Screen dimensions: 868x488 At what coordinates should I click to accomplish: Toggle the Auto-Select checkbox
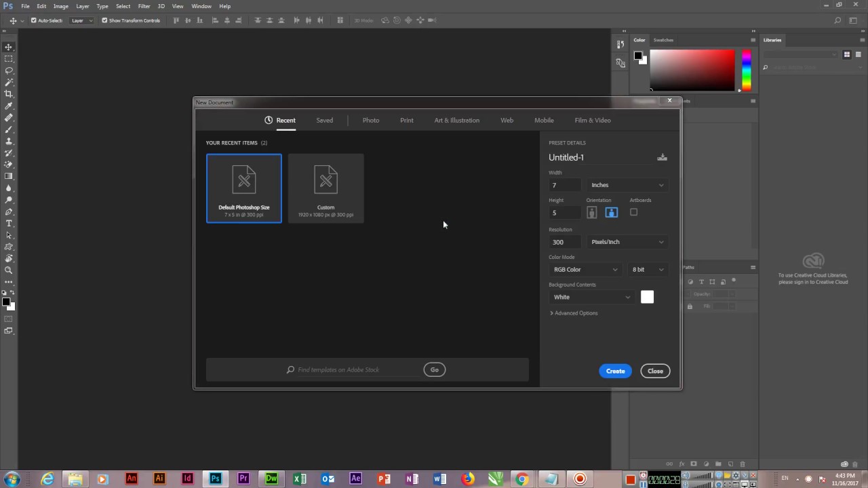pyautogui.click(x=34, y=20)
